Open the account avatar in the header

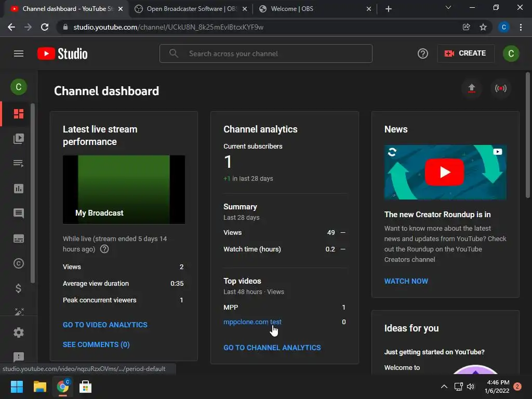pyautogui.click(x=511, y=54)
